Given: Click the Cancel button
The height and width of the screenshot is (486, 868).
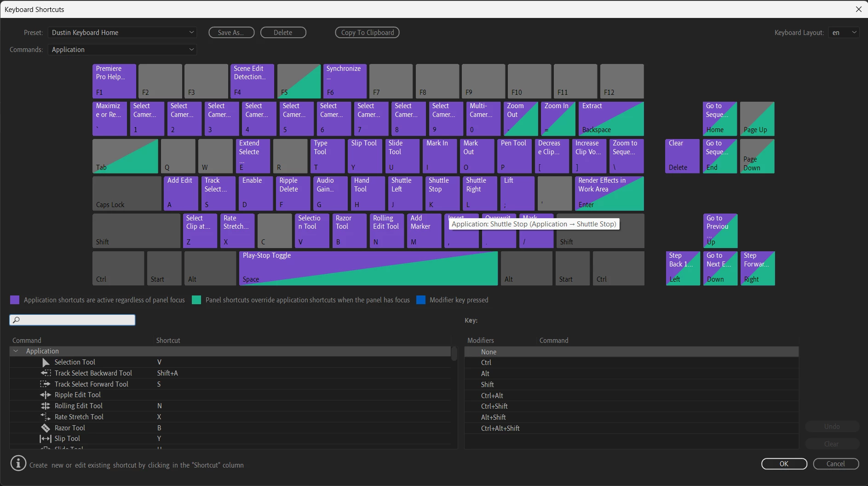Looking at the screenshot, I should point(836,464).
